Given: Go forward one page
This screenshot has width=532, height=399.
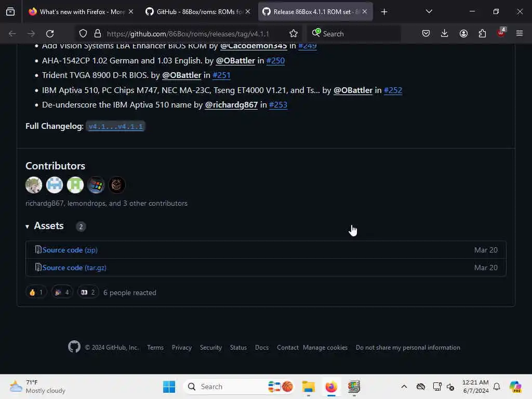Looking at the screenshot, I should pos(31,34).
